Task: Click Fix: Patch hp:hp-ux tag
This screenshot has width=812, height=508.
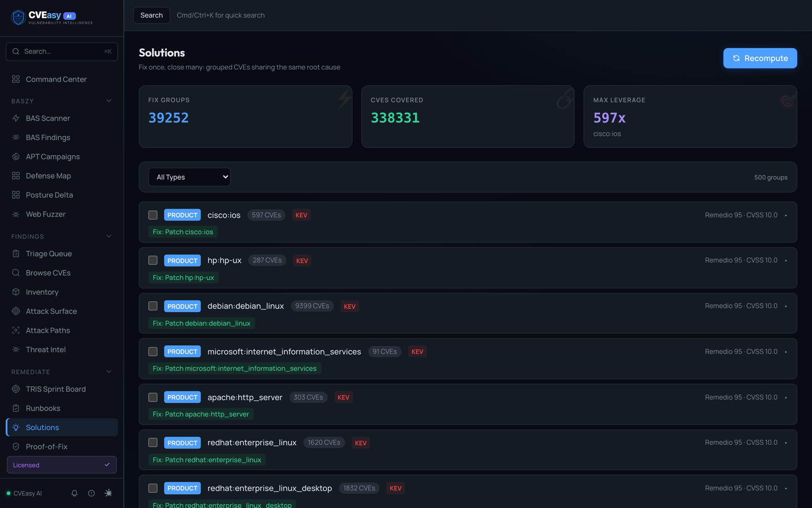Action: [183, 278]
